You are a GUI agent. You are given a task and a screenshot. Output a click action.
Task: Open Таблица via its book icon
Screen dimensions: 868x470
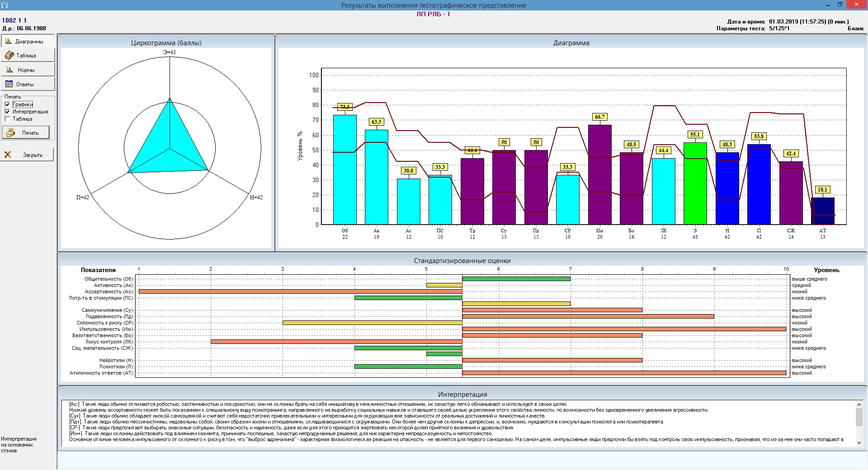(x=9, y=55)
